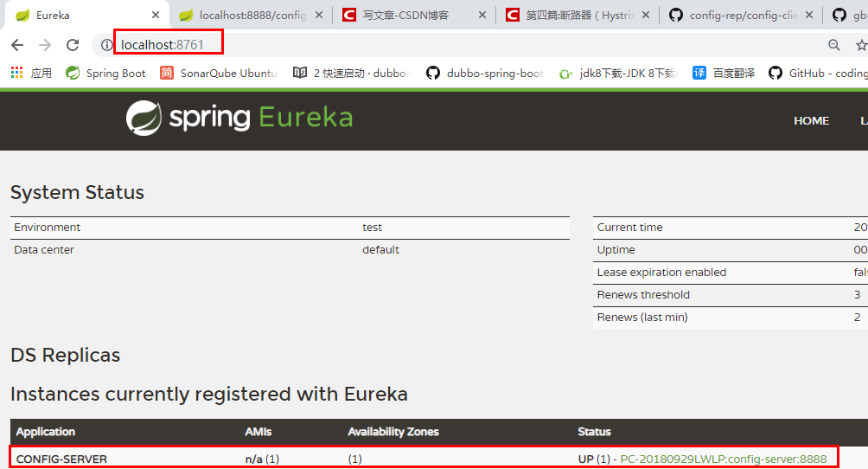The height and width of the screenshot is (469, 868).
Task: Click the CONFIG-SERVER application cell
Action: (x=61, y=459)
